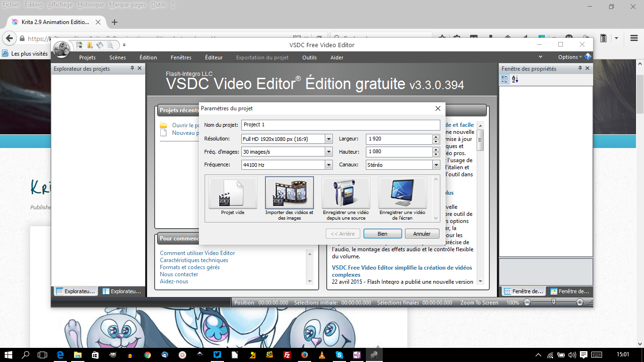Click the open project folder icon in quick access toolbar
Image resolution: width=644 pixels, height=362 pixels.
[90, 45]
